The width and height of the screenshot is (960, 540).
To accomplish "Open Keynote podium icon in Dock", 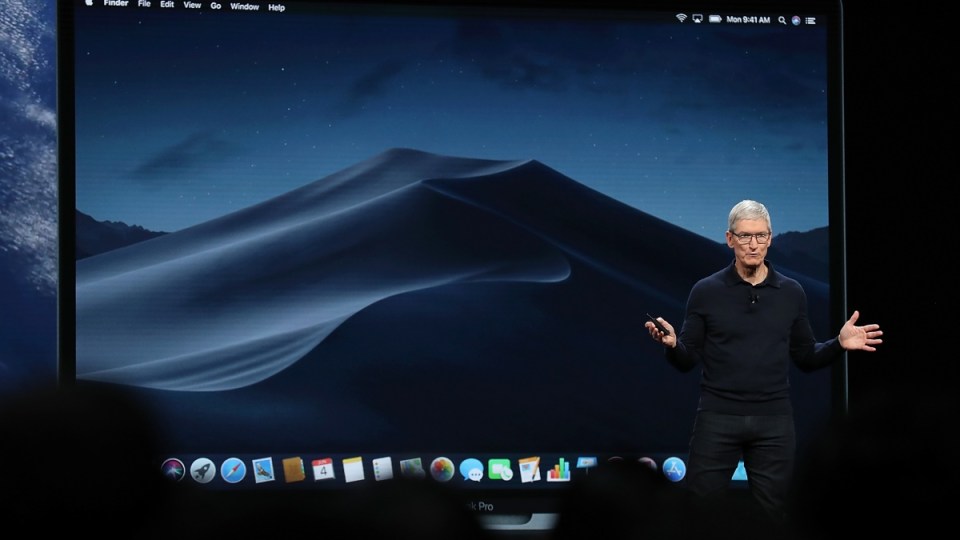I will pos(587,465).
